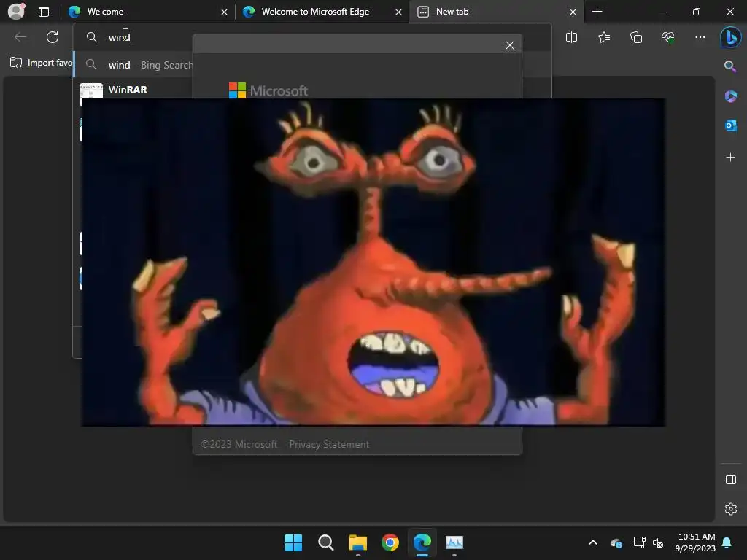Close the Microsoft dialog with X
Screen dimensions: 747x560
510,45
